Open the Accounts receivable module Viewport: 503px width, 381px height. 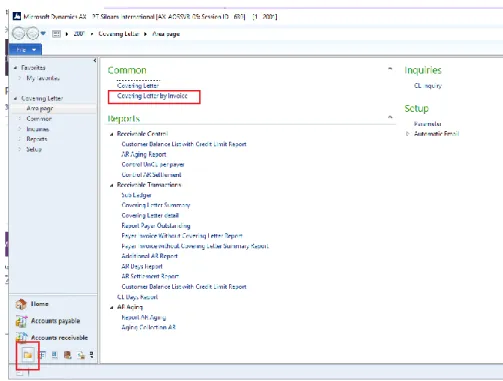[x=59, y=338]
